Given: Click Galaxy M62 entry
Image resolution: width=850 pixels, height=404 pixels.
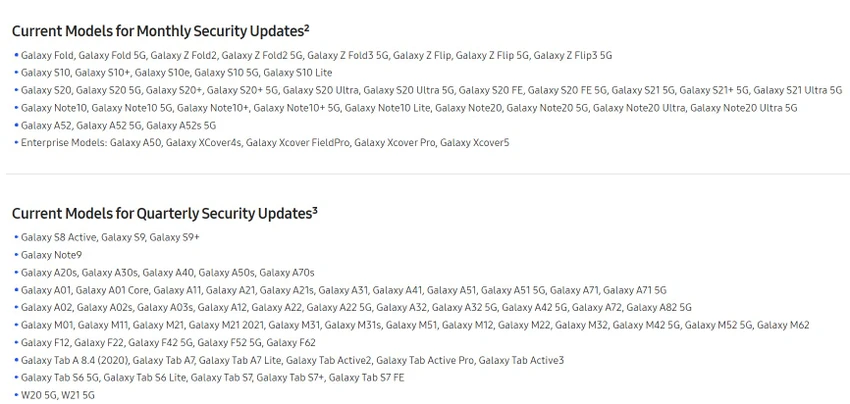Looking at the screenshot, I should tap(783, 325).
